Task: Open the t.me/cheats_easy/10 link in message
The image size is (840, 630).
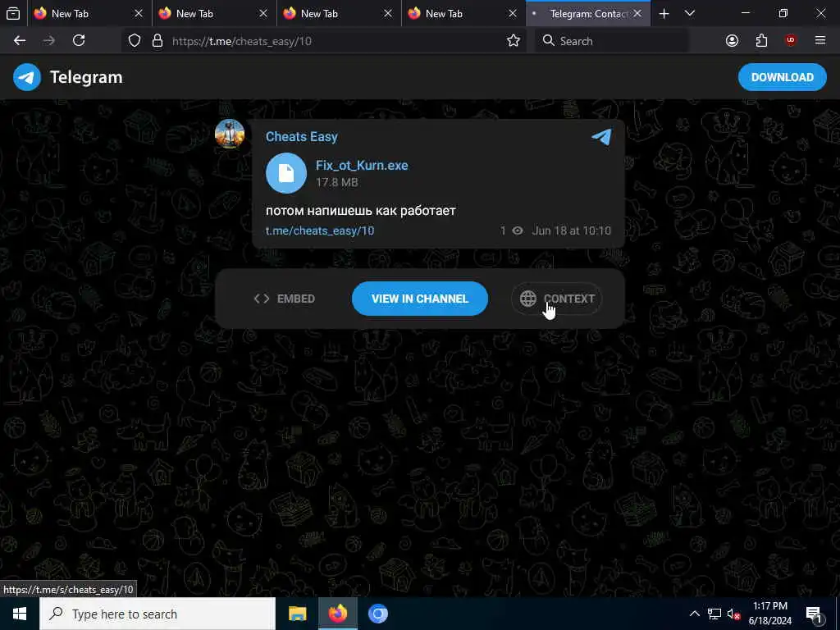Action: (x=320, y=231)
